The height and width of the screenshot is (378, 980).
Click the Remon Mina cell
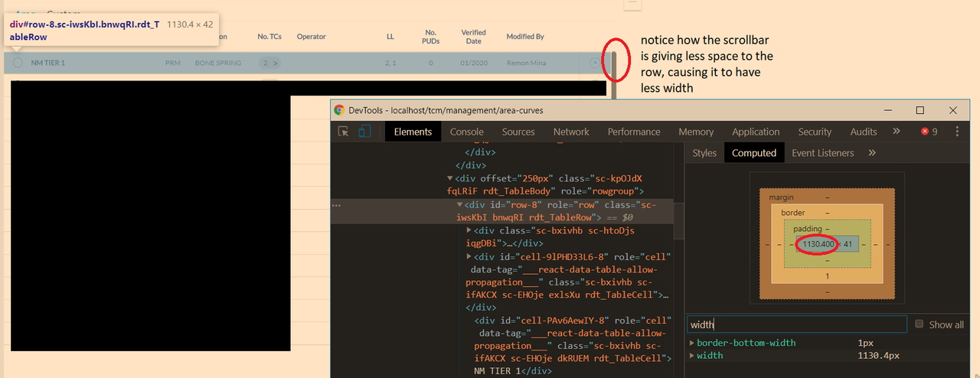tap(527, 63)
